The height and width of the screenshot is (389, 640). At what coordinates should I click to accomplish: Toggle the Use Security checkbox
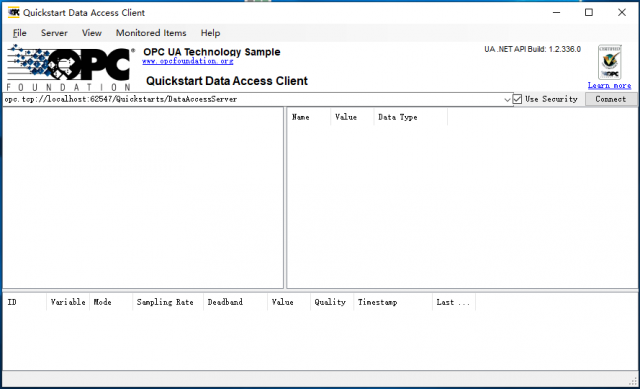(x=517, y=99)
